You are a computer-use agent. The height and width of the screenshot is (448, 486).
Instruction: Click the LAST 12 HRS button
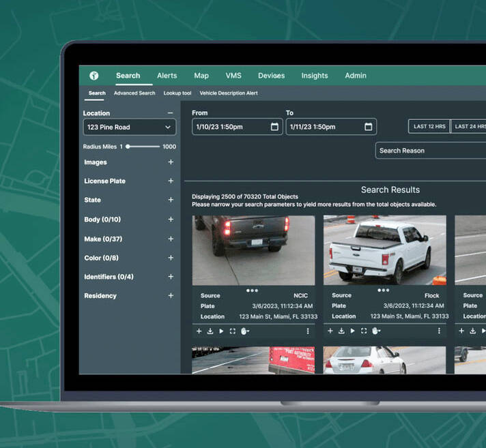(x=429, y=127)
